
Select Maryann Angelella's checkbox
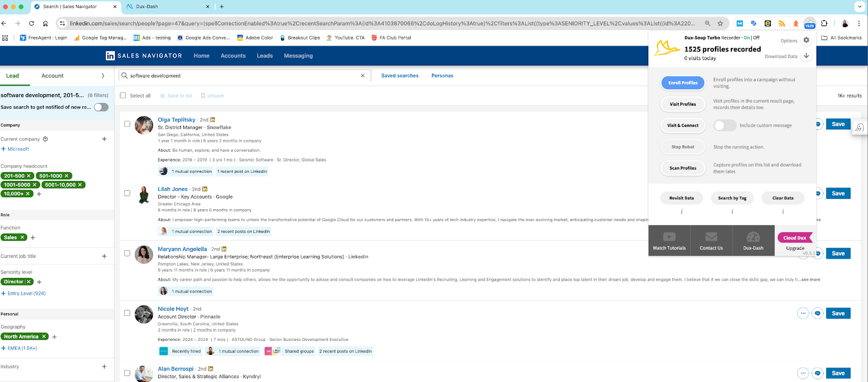pos(127,253)
